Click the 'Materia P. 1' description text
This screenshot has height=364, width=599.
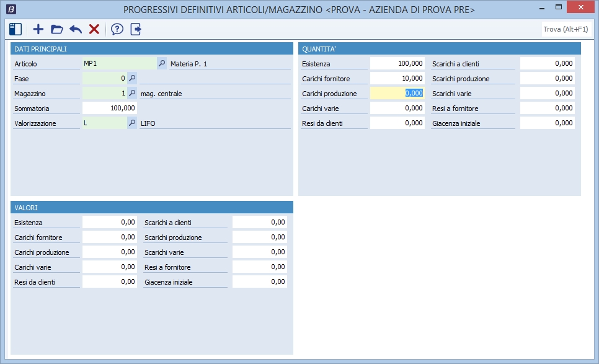point(189,64)
